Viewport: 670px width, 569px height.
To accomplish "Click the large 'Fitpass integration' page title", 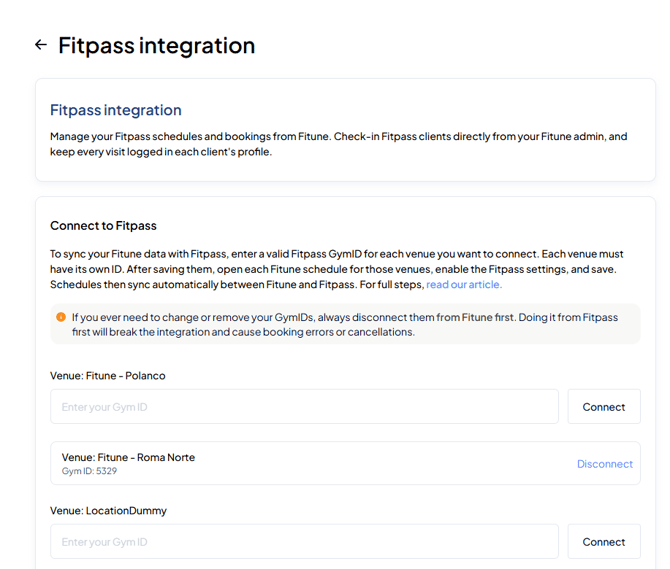I will tap(156, 45).
